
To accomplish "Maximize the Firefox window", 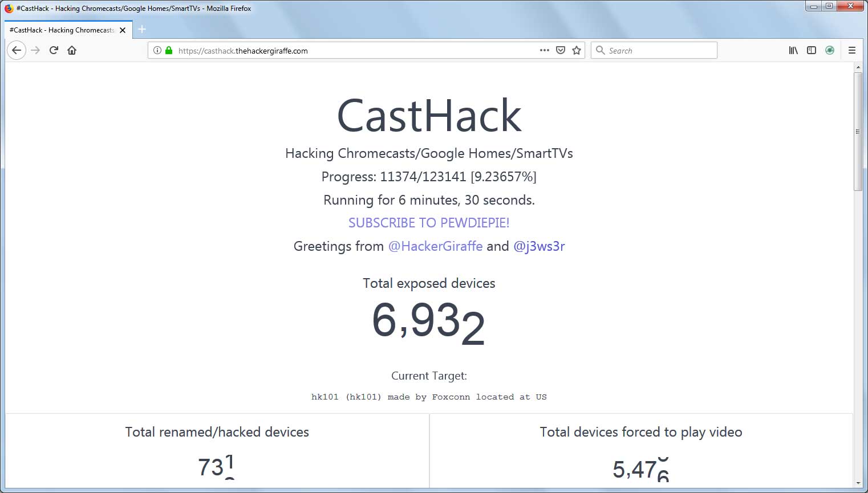I will [x=829, y=6].
